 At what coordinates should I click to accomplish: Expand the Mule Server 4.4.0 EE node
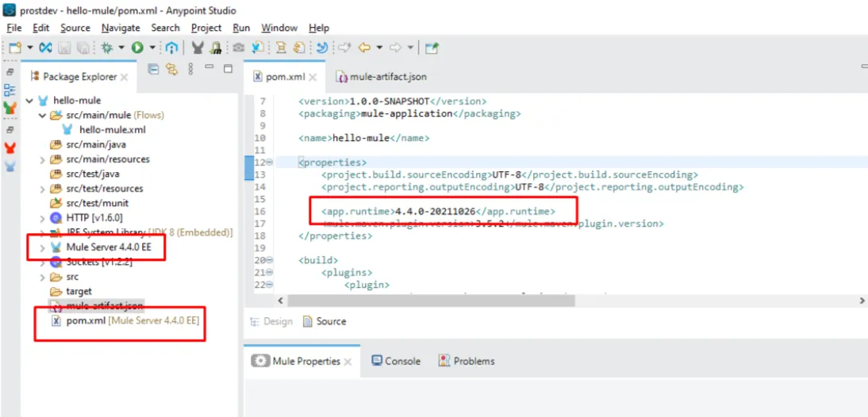(x=42, y=247)
